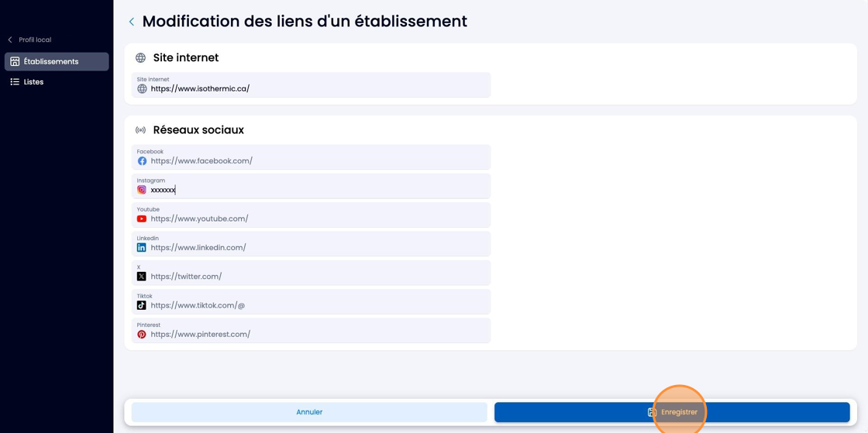Click the Instagram logo icon

point(142,190)
